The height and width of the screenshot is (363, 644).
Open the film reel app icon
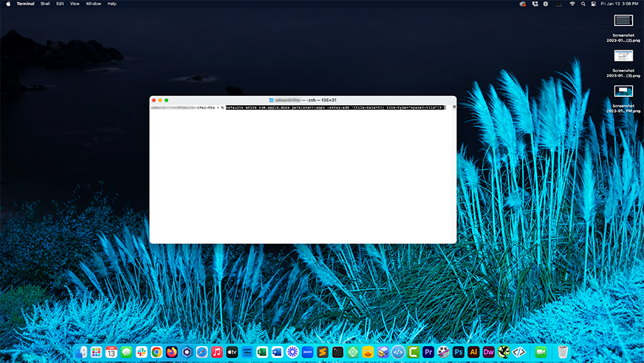coord(443,352)
